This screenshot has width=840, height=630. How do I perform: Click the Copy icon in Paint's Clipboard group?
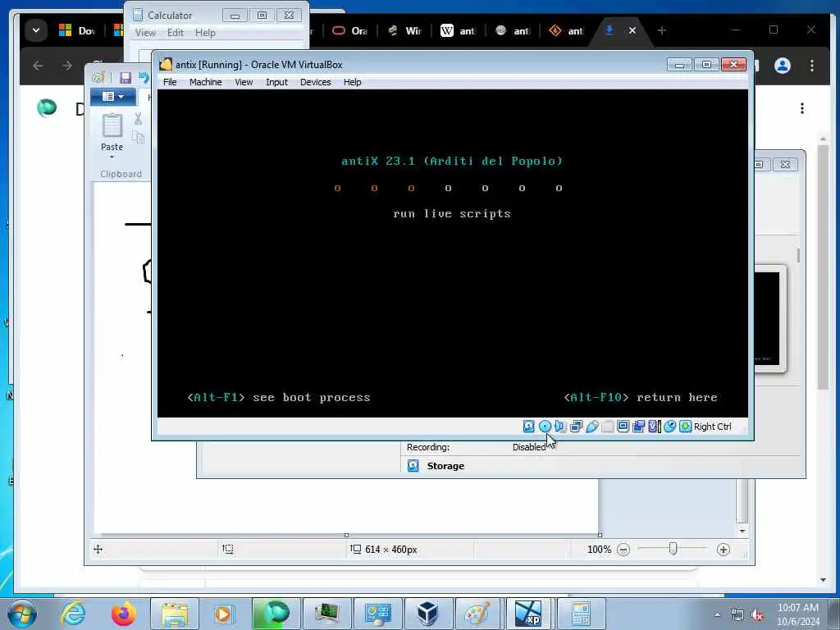(x=138, y=138)
